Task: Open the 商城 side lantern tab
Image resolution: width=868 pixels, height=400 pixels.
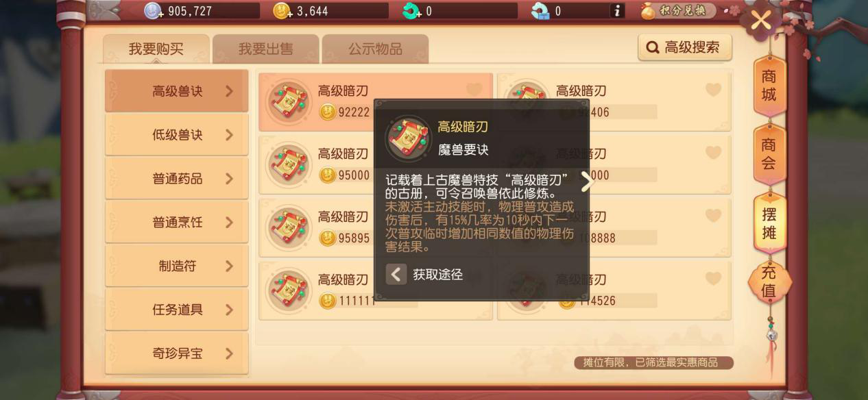Action: pos(769,86)
